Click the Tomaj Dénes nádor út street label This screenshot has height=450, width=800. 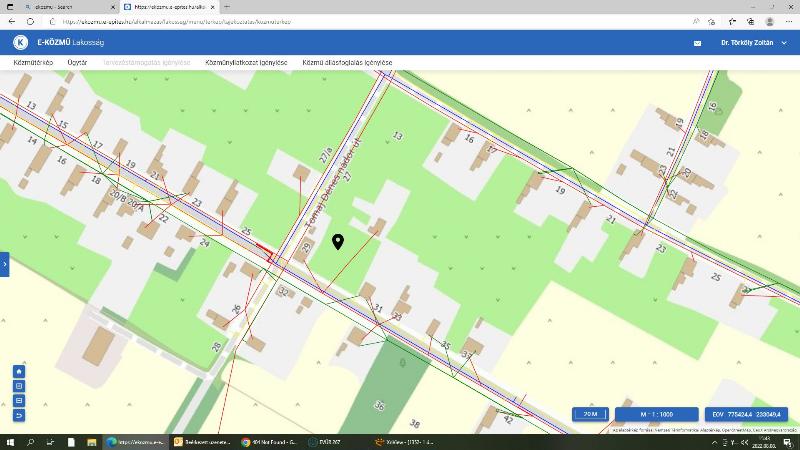(333, 183)
